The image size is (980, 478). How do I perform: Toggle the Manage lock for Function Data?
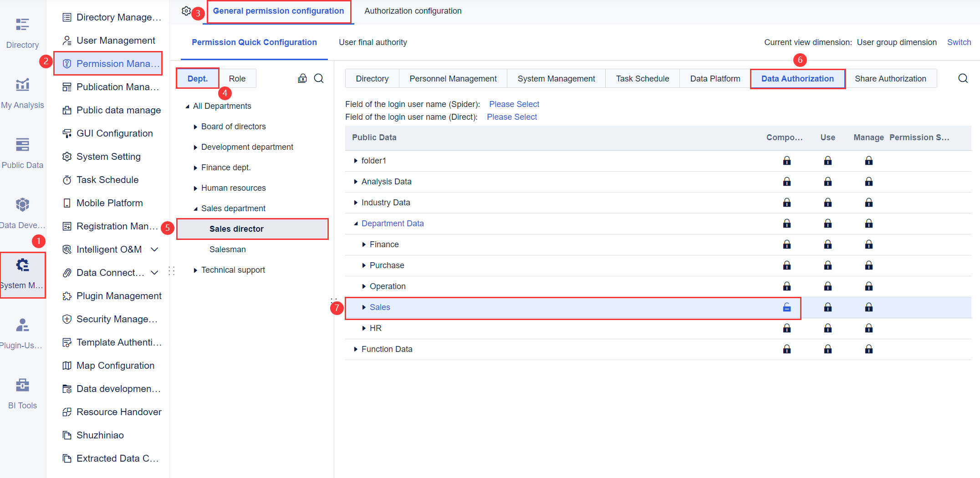869,349
